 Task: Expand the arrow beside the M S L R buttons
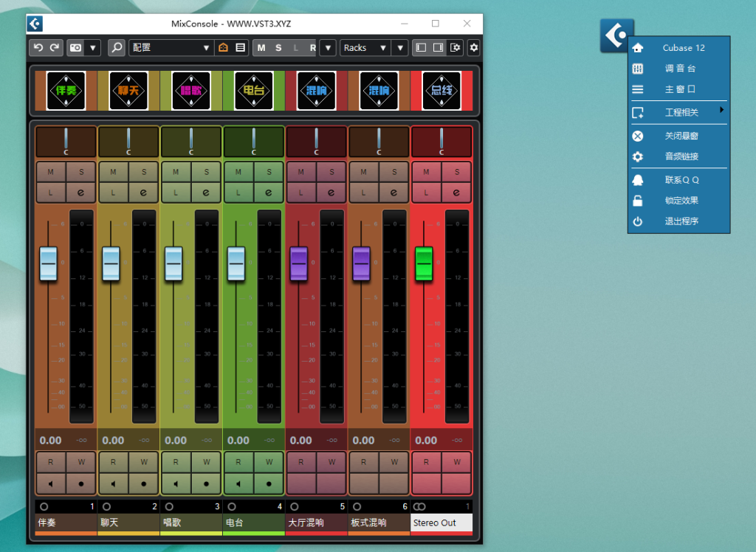click(x=328, y=48)
